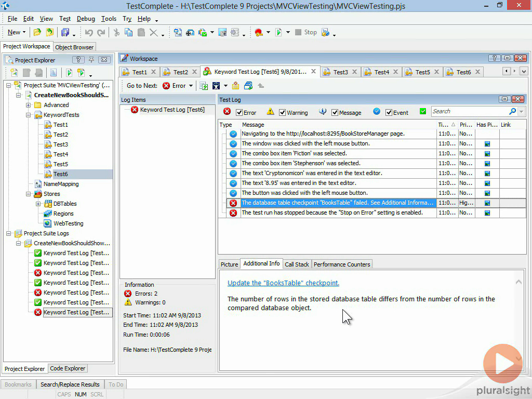Screen dimensions: 532x399
Task: Click Update the "BooksTable" checkpoint link
Action: click(x=283, y=283)
